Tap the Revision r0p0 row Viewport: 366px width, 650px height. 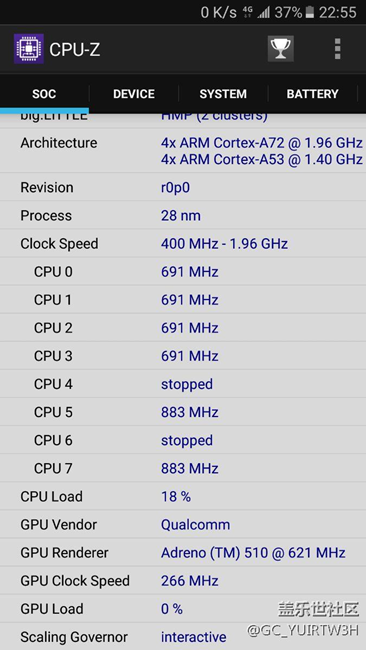pos(183,187)
